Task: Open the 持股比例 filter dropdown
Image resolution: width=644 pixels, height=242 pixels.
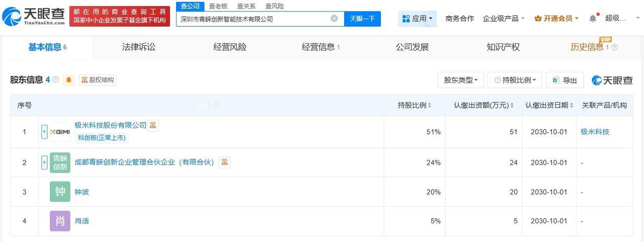Action: click(515, 80)
